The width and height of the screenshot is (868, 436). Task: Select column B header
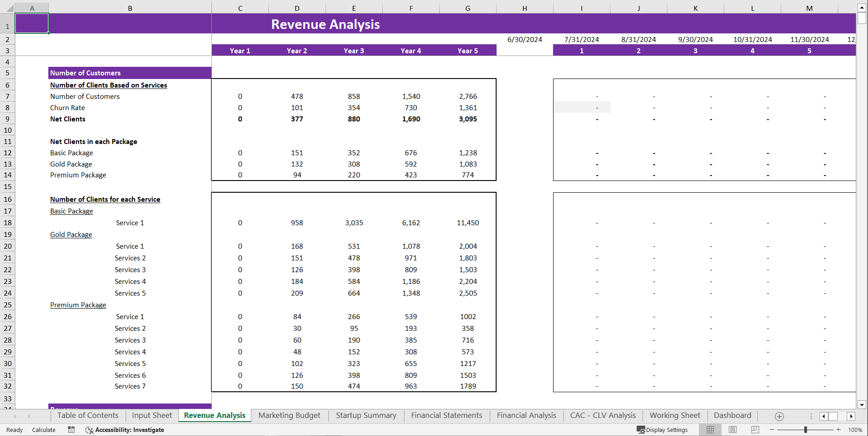130,8
